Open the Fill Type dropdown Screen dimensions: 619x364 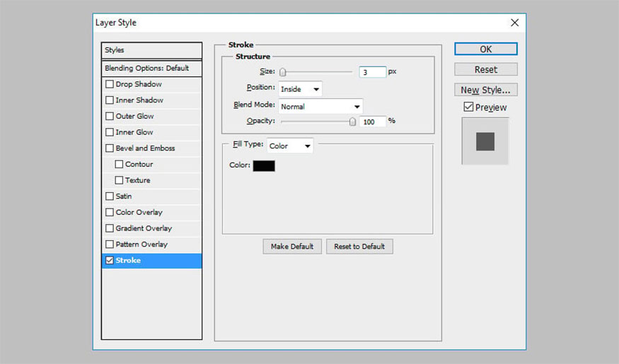pos(289,146)
